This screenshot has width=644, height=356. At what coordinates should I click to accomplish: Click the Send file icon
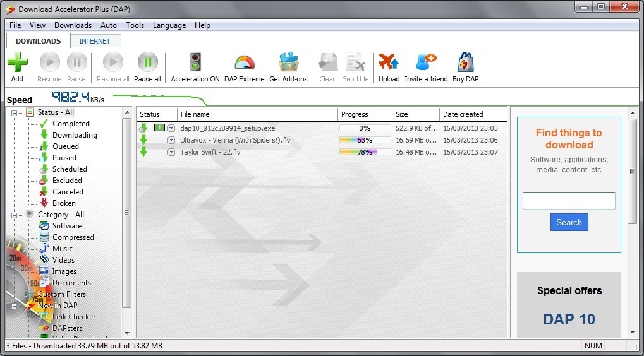click(356, 62)
